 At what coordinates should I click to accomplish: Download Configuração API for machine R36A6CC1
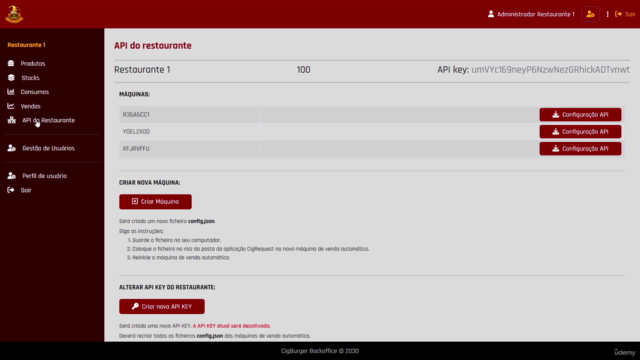pos(580,115)
